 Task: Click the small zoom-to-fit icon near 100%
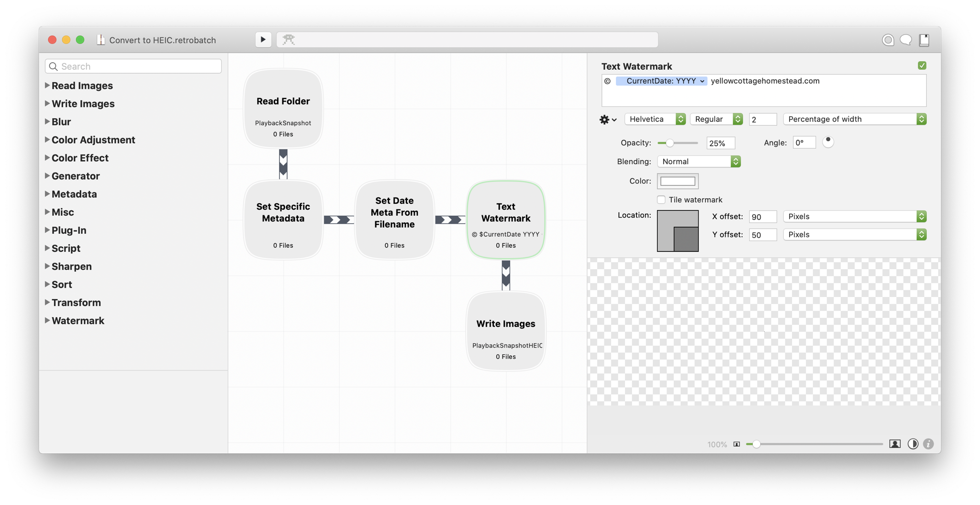pyautogui.click(x=737, y=444)
